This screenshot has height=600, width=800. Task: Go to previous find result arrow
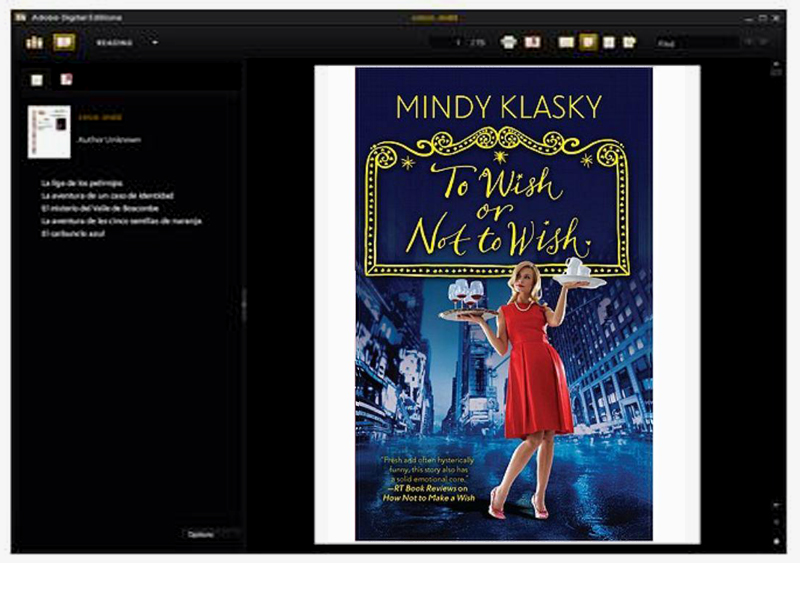749,42
